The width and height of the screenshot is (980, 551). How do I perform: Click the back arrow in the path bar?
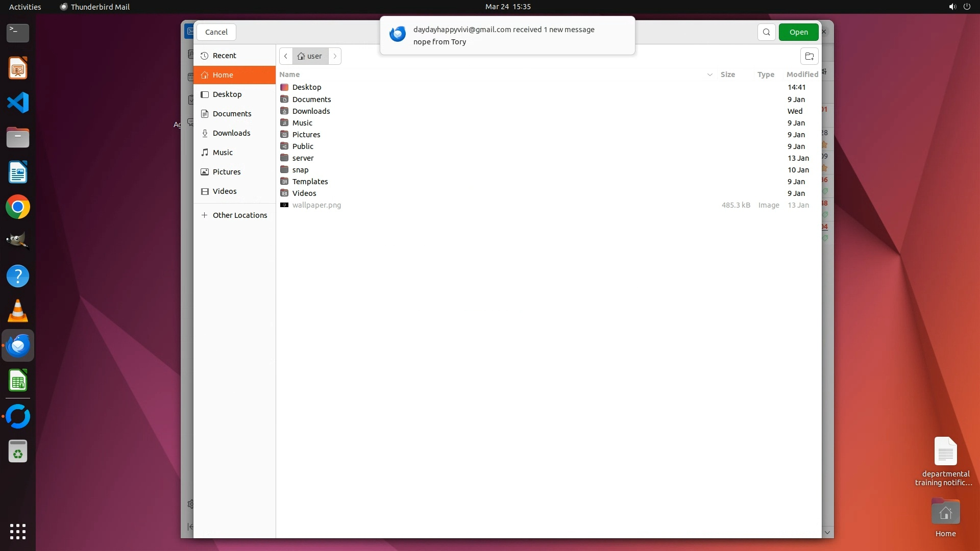point(286,56)
